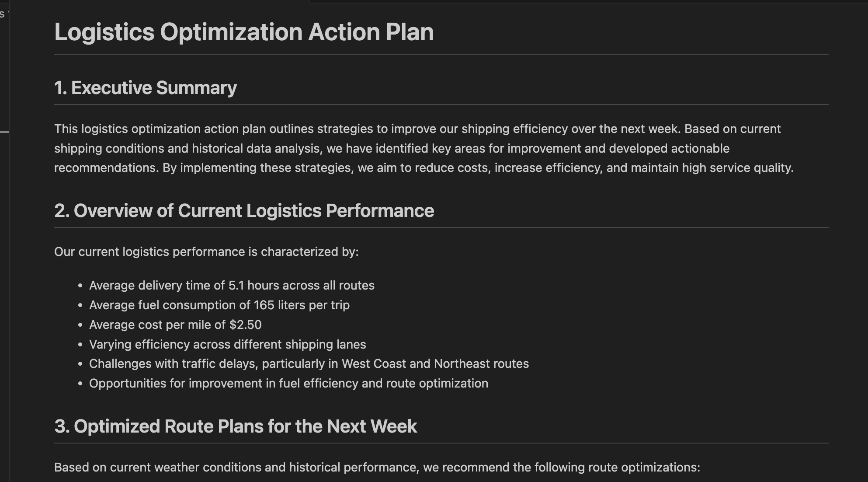Click the Logistics Optimization Action Plan title

pyautogui.click(x=244, y=32)
